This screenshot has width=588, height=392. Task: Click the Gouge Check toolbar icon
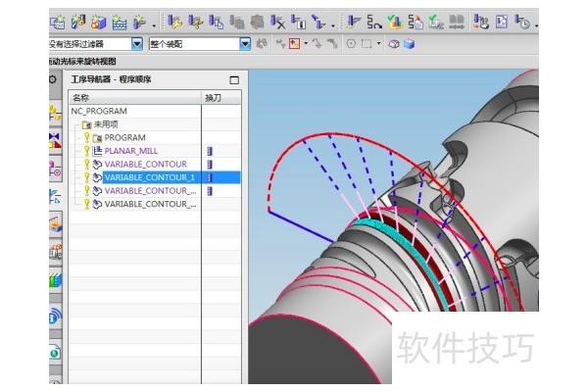click(436, 23)
